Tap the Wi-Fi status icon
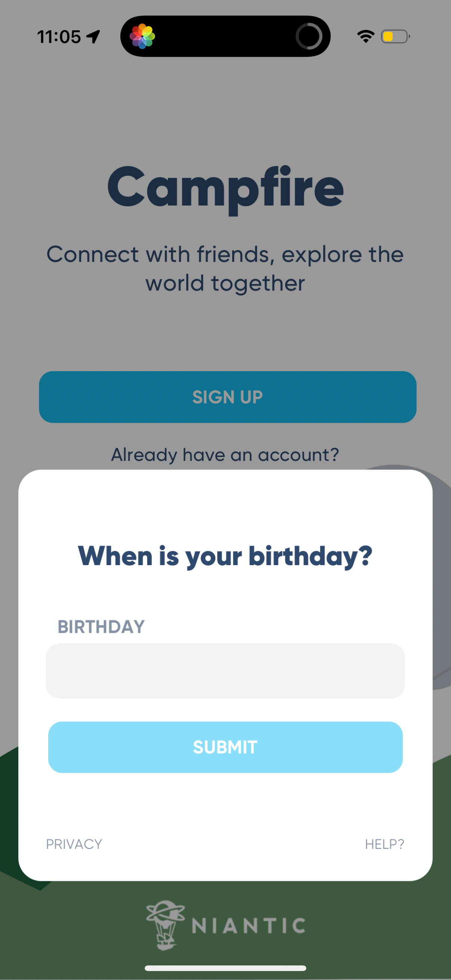 pyautogui.click(x=365, y=37)
